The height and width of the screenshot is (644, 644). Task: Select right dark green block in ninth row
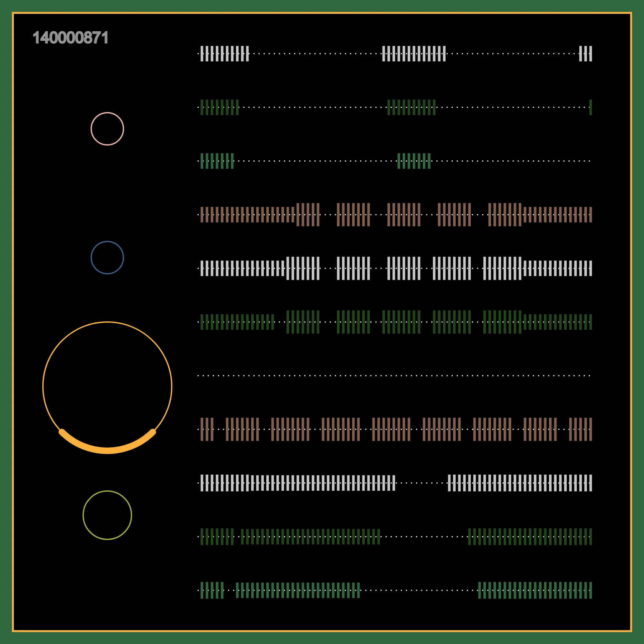click(530, 537)
